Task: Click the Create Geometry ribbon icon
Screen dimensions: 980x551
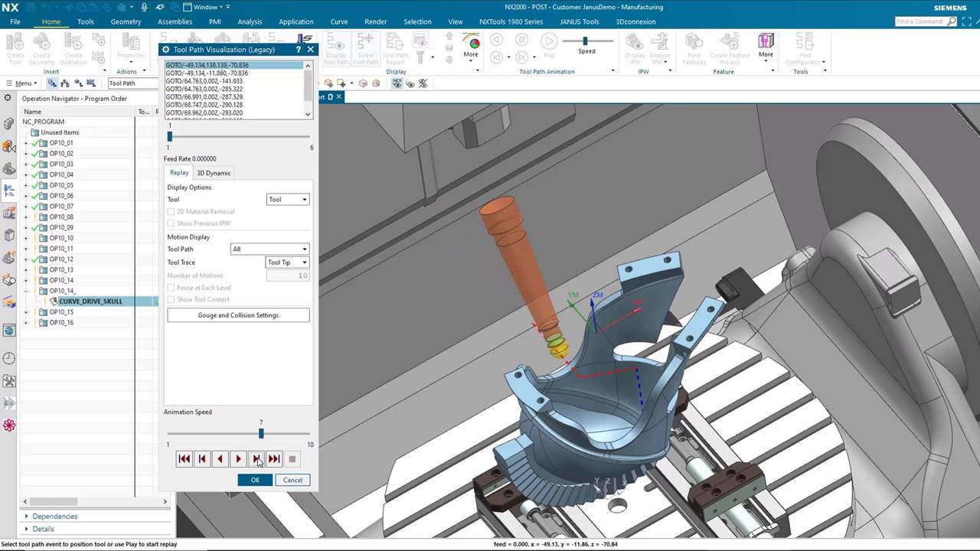Action: click(x=42, y=47)
